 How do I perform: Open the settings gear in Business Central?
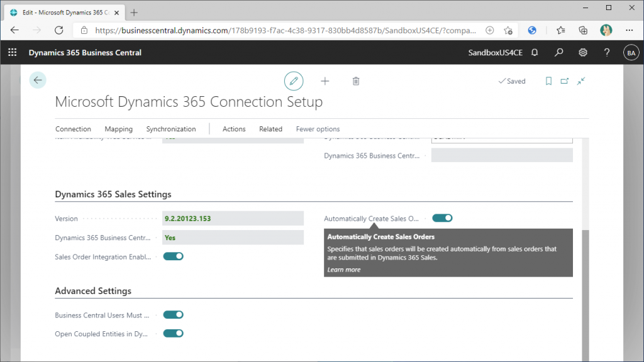point(583,53)
